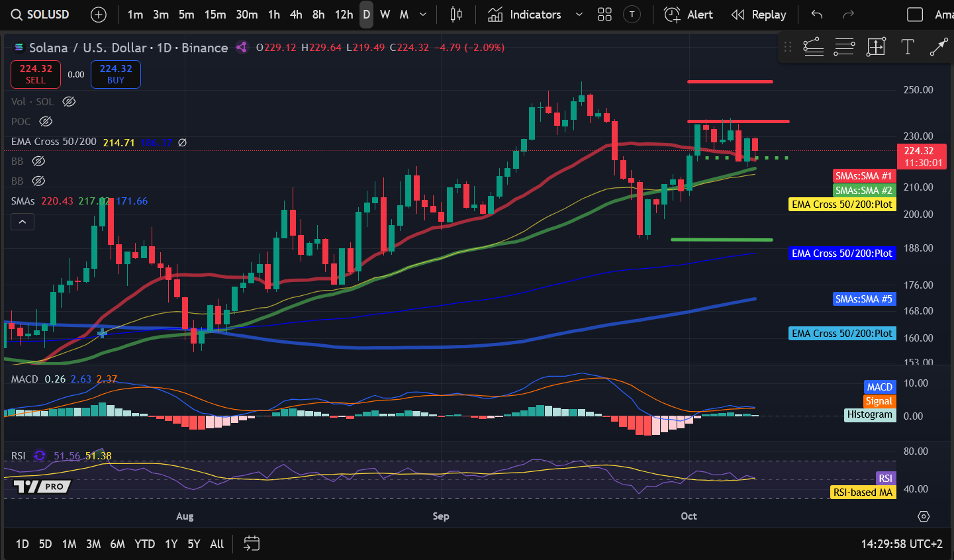Open chart settings gear on time axis
The image size is (954, 560).
(924, 516)
